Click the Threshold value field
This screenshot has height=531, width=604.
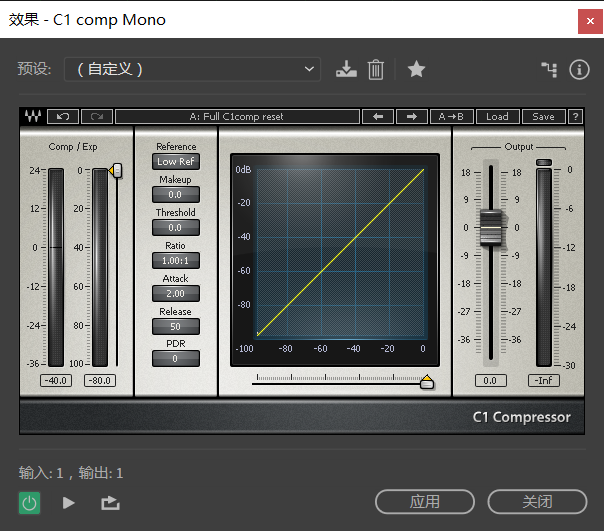tap(176, 228)
